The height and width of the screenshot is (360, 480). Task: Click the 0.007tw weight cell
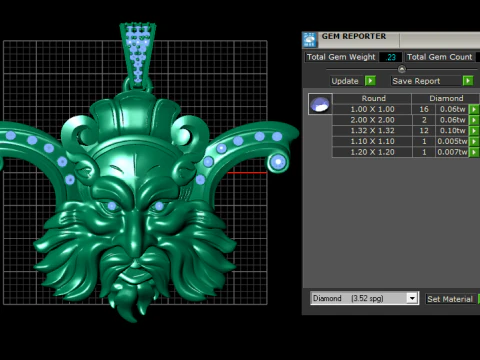452,152
